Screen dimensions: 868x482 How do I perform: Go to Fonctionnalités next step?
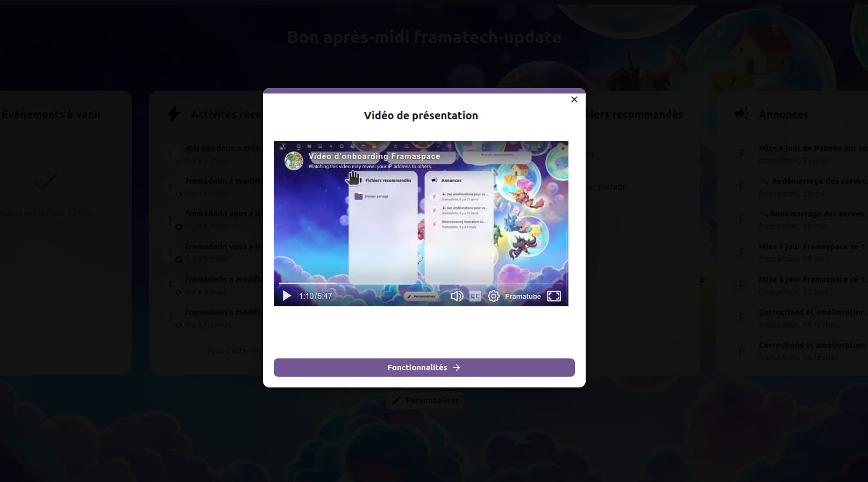(x=424, y=368)
